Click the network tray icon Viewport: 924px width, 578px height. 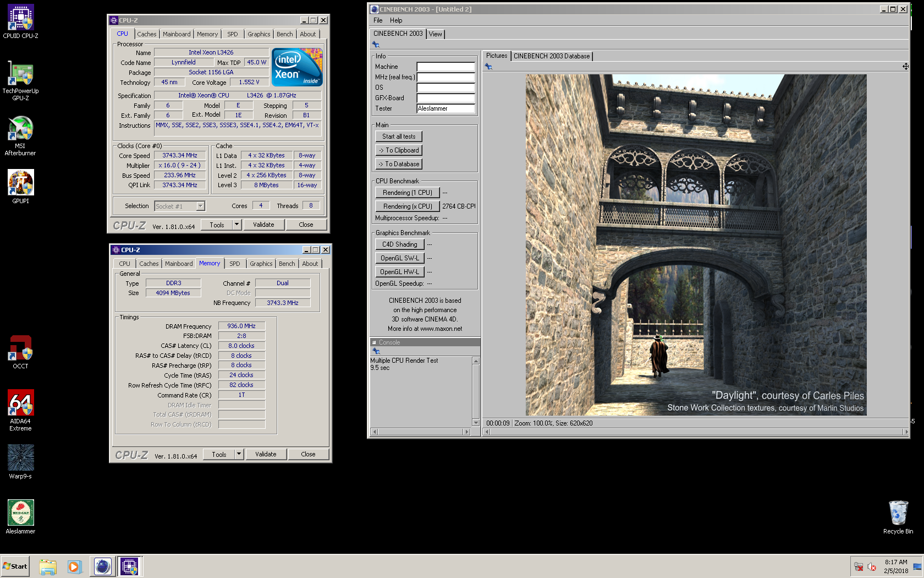point(859,566)
